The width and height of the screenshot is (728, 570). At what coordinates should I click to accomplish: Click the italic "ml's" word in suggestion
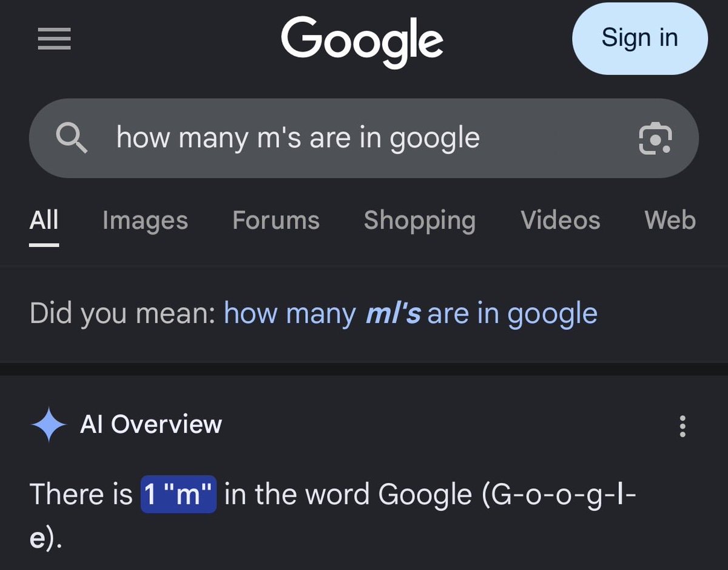pos(393,314)
